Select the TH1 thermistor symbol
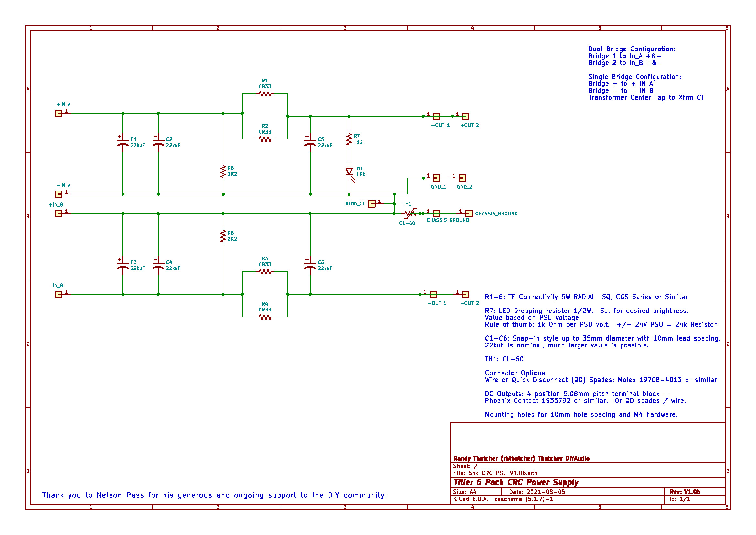The height and width of the screenshot is (535, 756). point(410,213)
